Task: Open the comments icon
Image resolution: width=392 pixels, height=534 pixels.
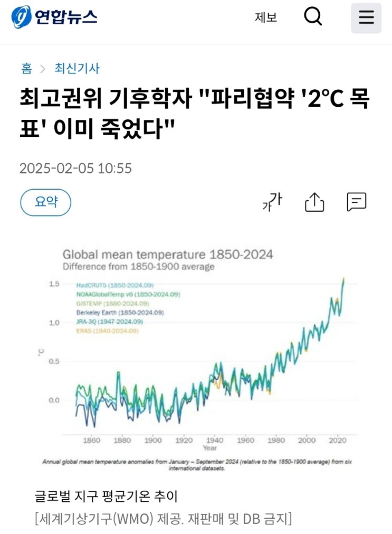Action: point(356,202)
